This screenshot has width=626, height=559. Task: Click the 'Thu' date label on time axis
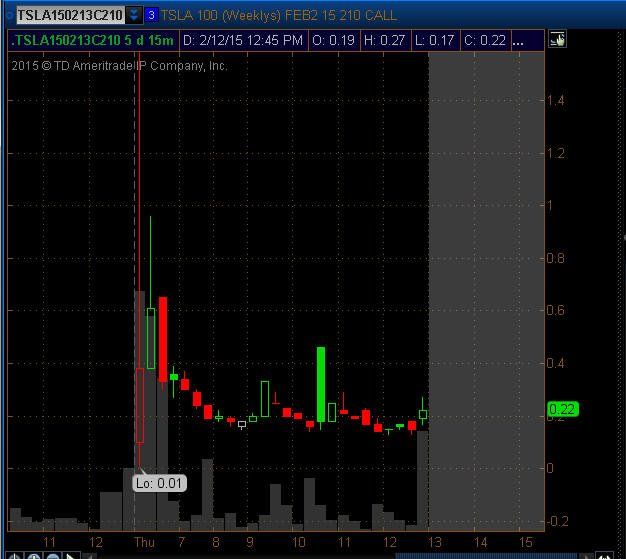144,542
